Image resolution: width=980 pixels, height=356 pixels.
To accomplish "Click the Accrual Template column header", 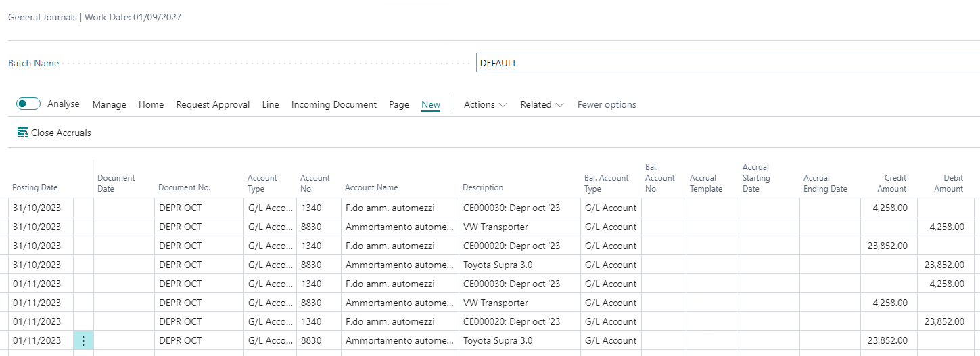I will (706, 183).
